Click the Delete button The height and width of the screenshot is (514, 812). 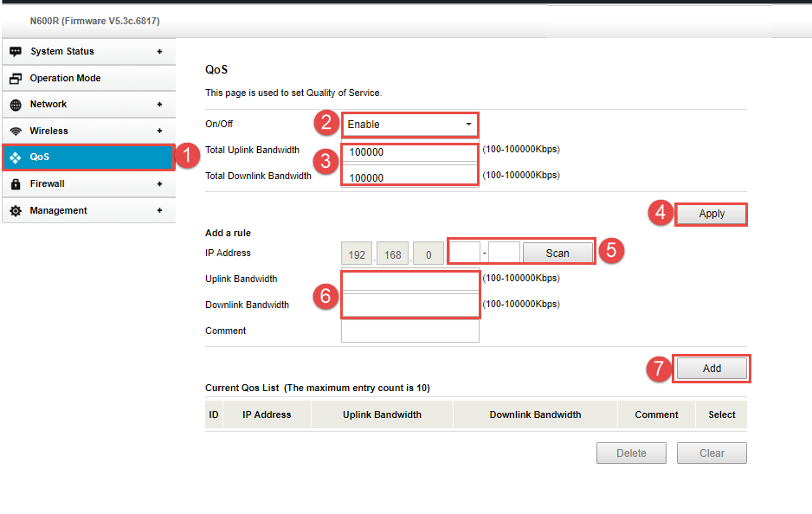tap(631, 453)
